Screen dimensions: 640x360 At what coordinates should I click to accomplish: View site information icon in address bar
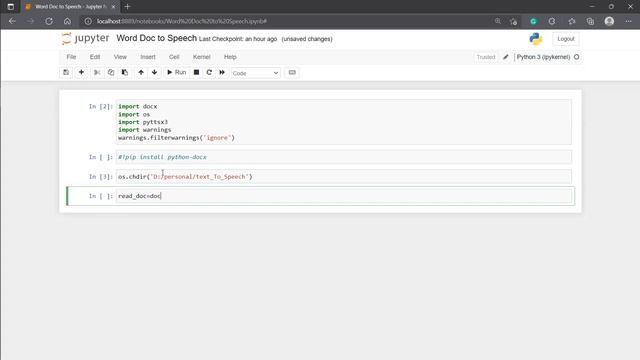tap(88, 21)
